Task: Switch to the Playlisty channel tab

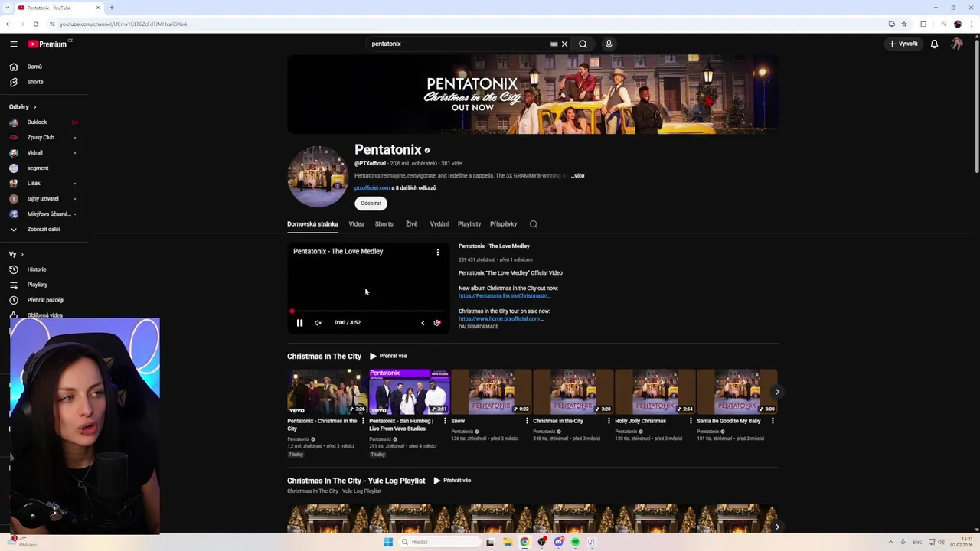Action: click(x=469, y=224)
